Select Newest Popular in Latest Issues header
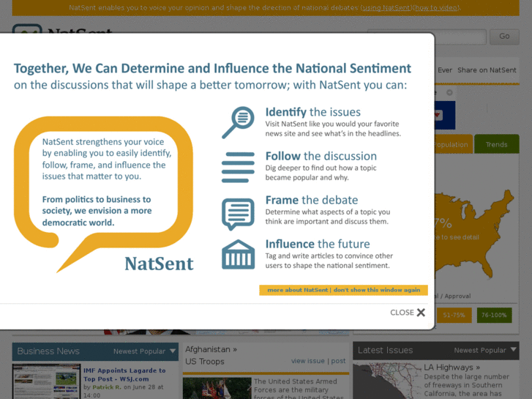The height and width of the screenshot is (399, 532). coord(480,350)
